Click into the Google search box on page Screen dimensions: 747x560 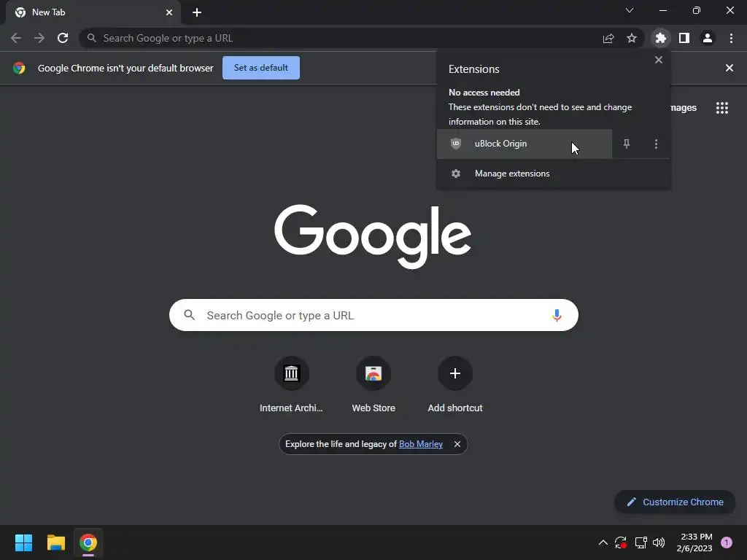coord(373,315)
